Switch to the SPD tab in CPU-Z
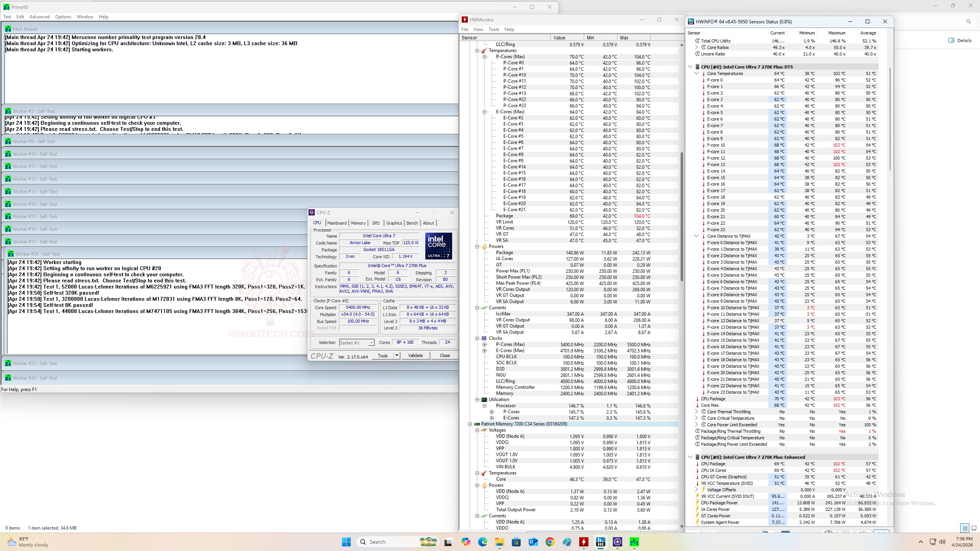The width and height of the screenshot is (980, 551). tap(376, 223)
